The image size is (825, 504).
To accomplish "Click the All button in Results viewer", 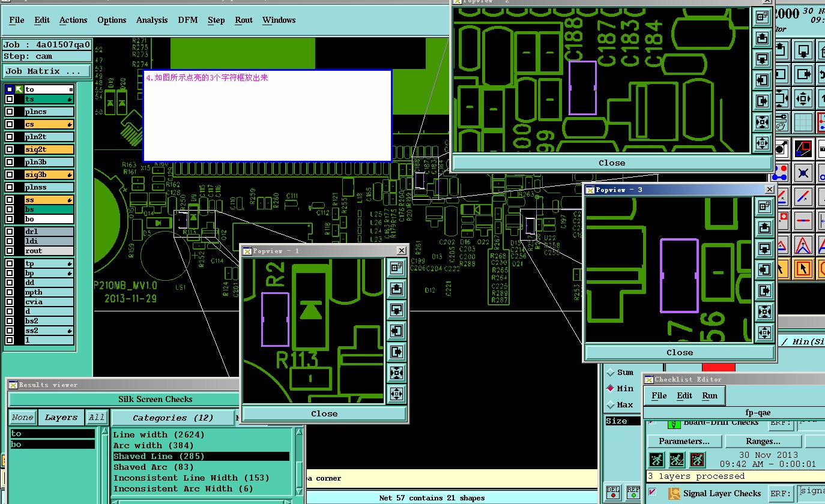I will tap(96, 418).
